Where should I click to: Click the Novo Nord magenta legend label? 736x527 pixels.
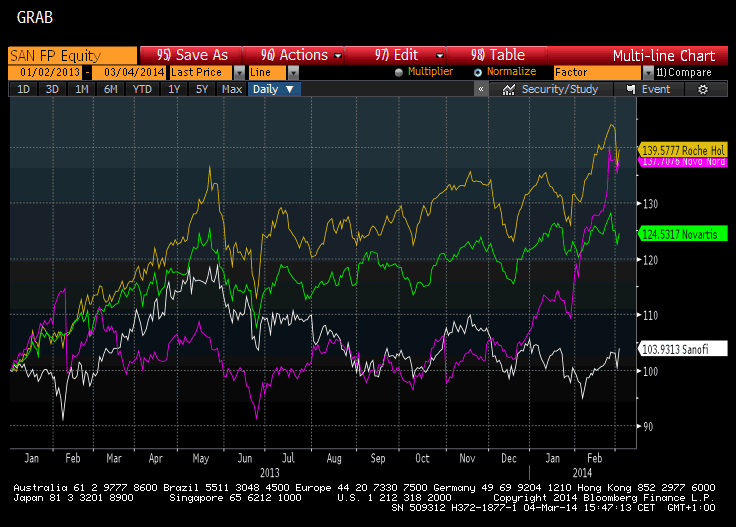click(683, 162)
